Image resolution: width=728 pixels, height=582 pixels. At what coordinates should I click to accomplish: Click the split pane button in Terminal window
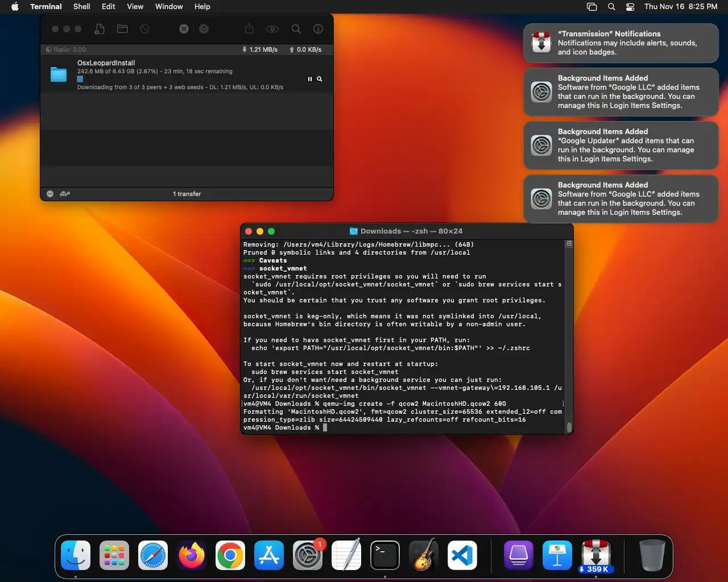click(569, 243)
